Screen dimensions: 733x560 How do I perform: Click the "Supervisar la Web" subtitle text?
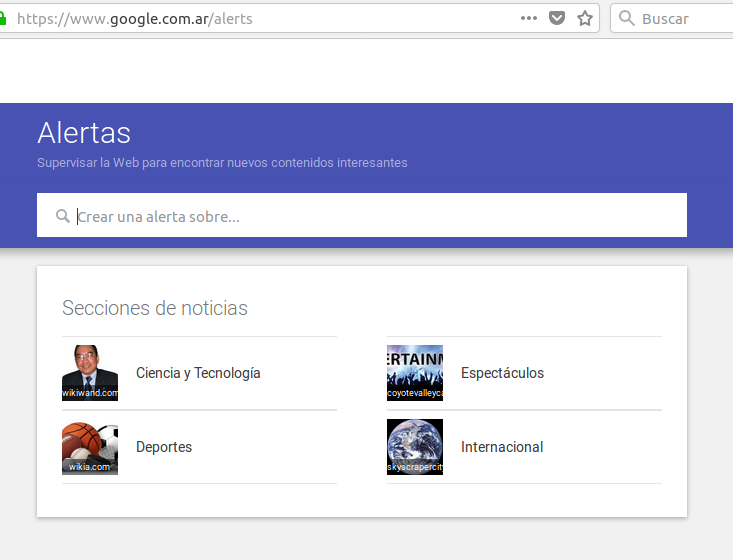(222, 162)
